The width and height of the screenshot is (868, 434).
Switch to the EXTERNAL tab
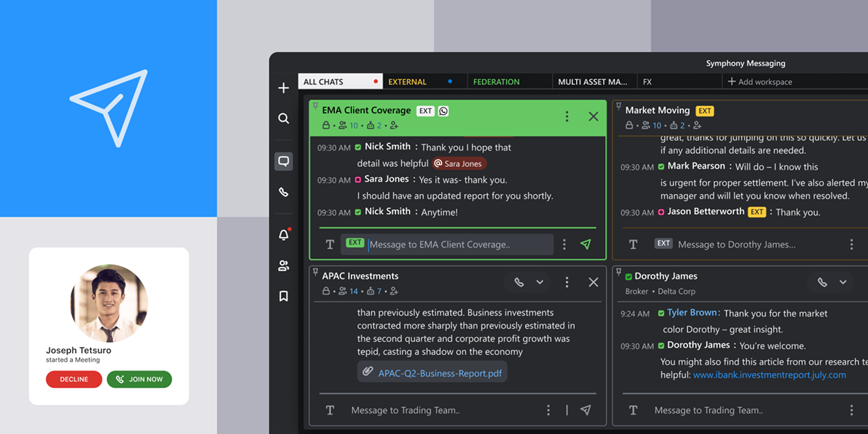point(407,81)
